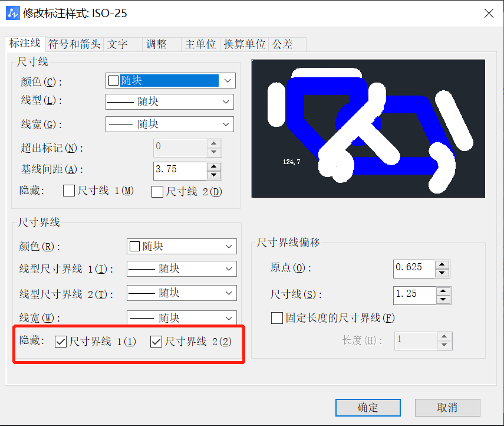Open the 文字 tab
504x426 pixels.
(x=123, y=44)
